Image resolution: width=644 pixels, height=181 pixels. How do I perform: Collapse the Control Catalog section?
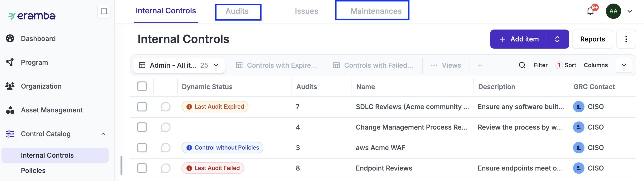[x=103, y=134]
